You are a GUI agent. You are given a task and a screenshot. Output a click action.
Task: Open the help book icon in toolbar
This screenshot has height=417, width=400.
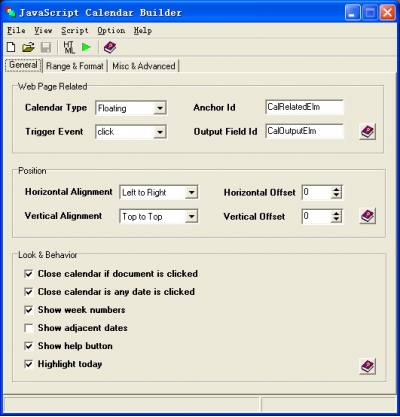pos(110,47)
